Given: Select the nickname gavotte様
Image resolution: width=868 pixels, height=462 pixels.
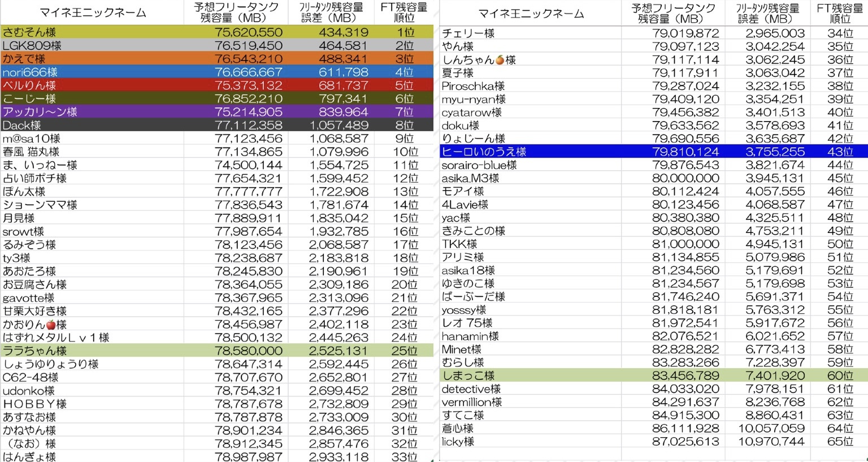Looking at the screenshot, I should (29, 297).
